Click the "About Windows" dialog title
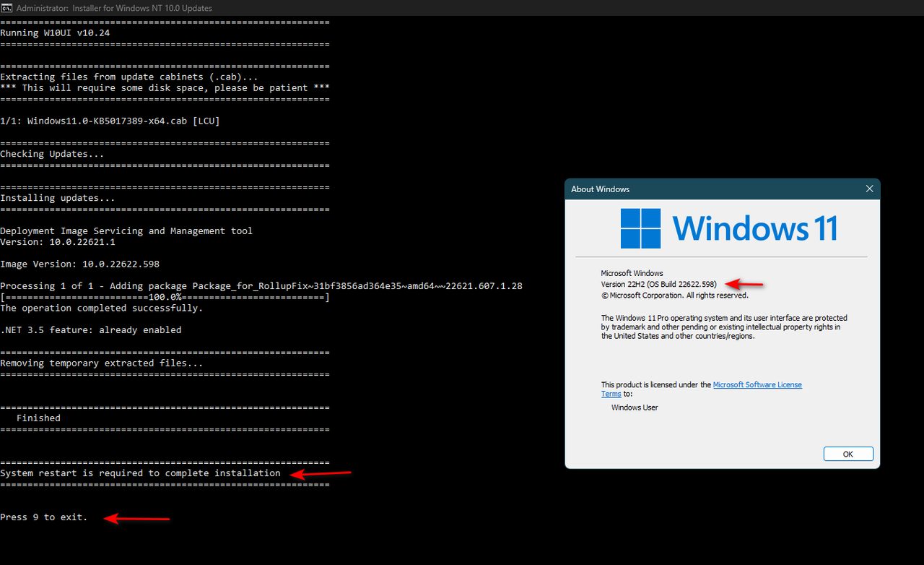 (x=601, y=189)
